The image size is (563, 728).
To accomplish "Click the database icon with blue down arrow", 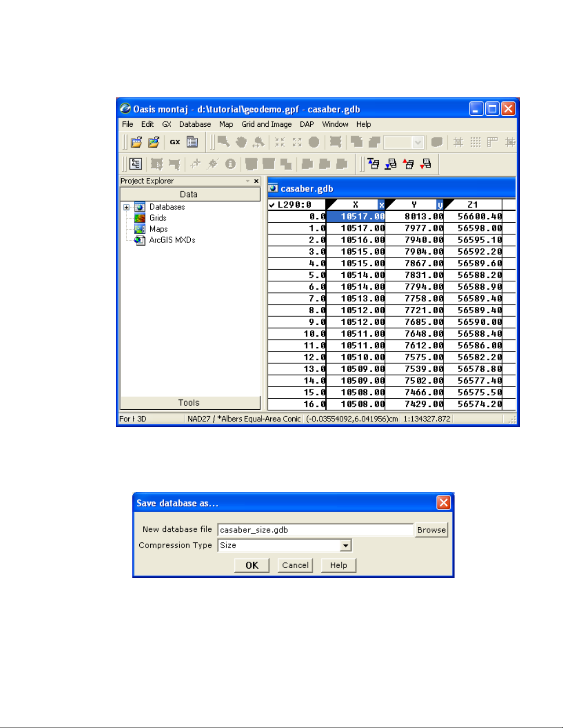I will (x=391, y=164).
